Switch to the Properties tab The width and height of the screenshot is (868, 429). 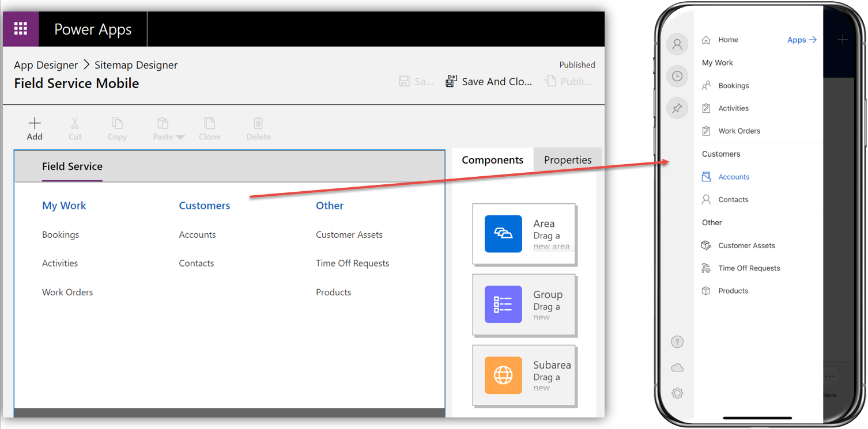(568, 160)
